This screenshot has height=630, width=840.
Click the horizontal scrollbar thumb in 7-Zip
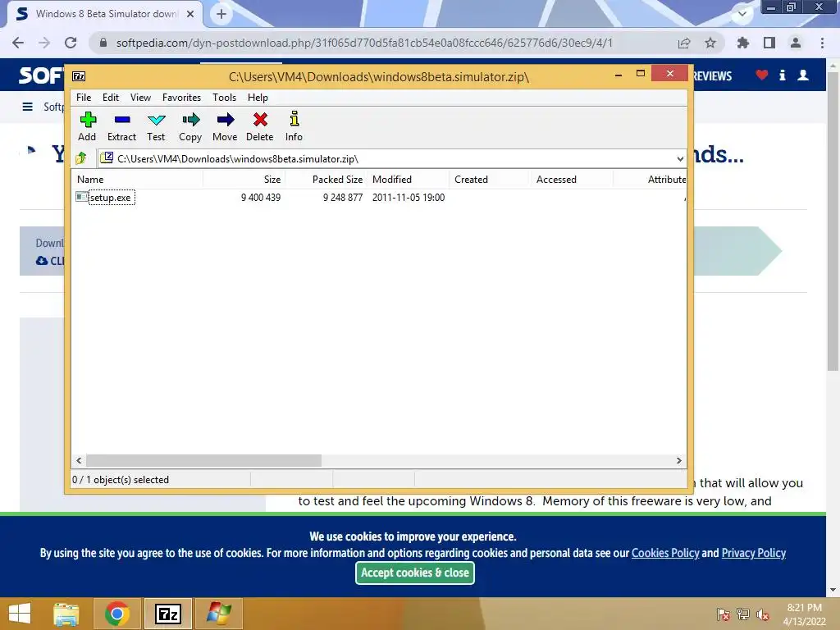(x=204, y=461)
